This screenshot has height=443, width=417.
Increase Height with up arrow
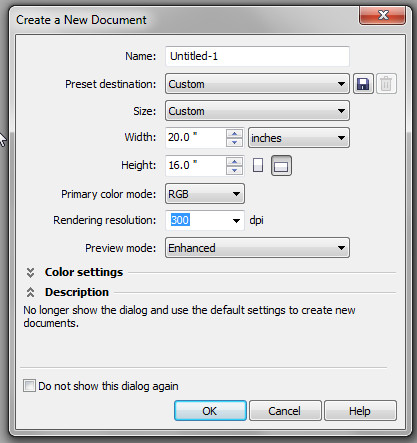pyautogui.click(x=235, y=161)
